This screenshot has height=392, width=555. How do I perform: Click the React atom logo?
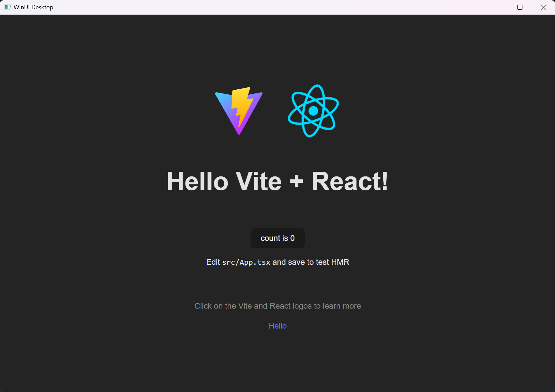[313, 111]
